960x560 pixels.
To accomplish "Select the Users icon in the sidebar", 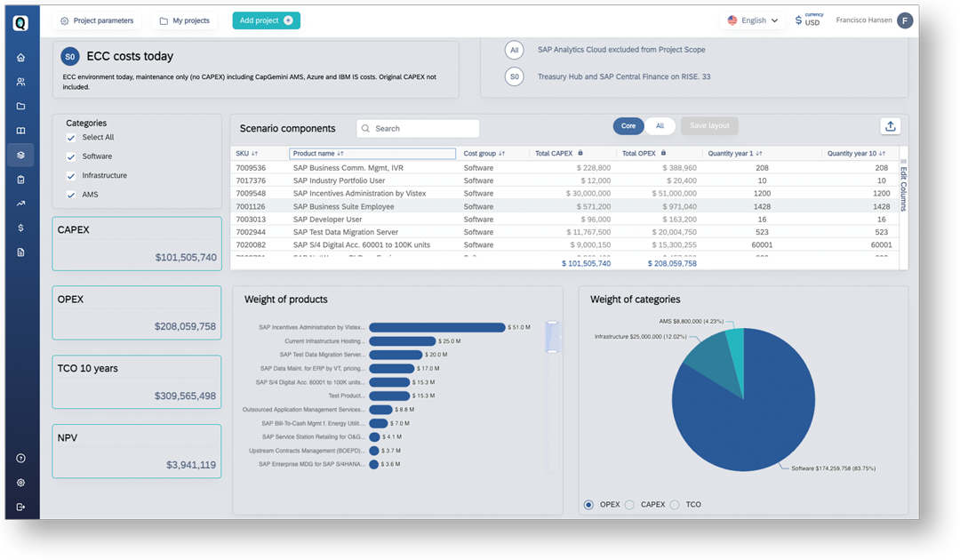I will pos(20,81).
